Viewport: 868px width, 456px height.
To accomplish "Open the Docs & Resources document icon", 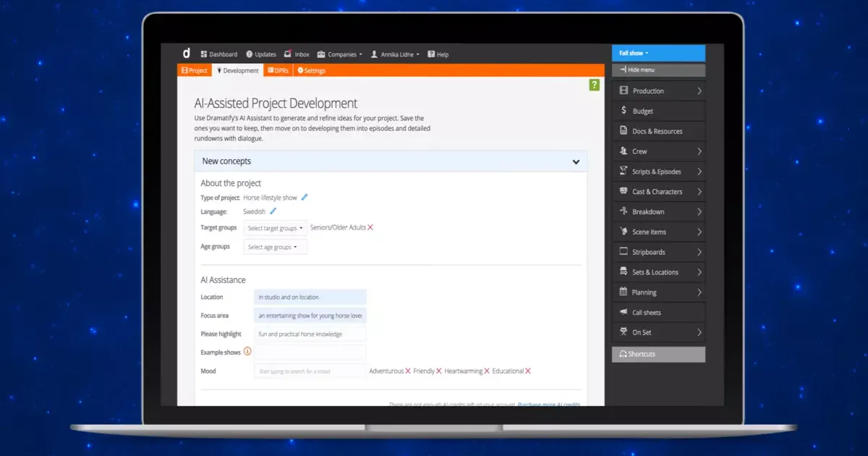I will pos(624,131).
